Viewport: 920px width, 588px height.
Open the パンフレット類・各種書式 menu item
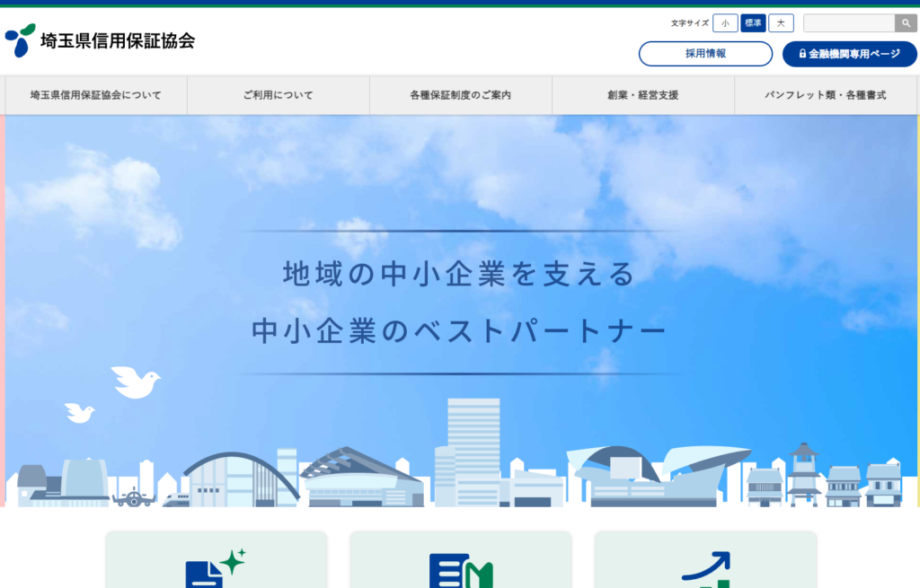(x=826, y=95)
